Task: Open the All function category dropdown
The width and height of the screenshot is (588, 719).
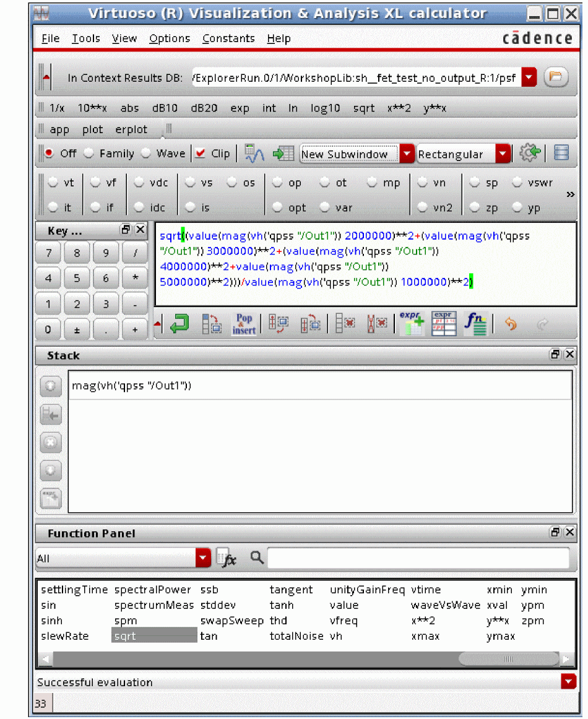Action: pos(202,558)
